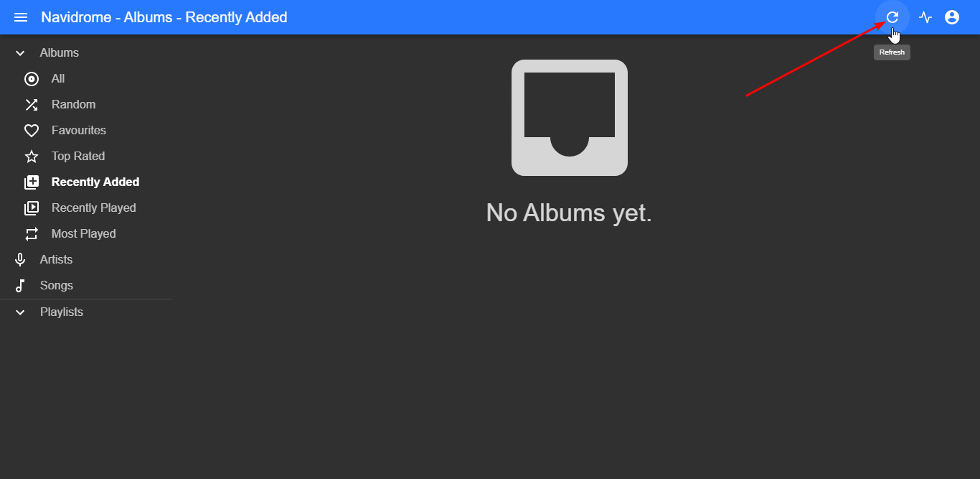Open the user account profile icon
Viewport: 980px width, 479px height.
click(x=952, y=17)
